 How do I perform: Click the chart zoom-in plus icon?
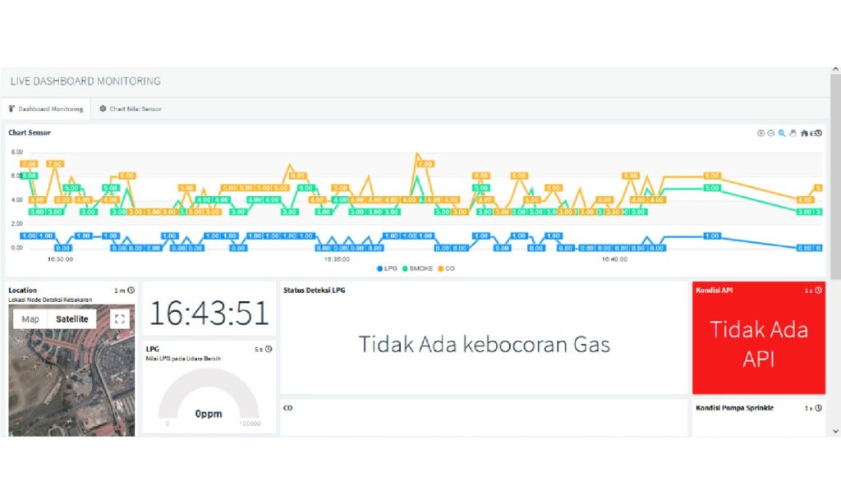761,133
